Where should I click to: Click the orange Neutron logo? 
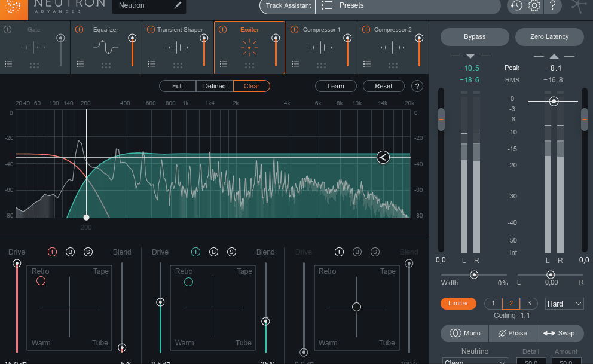14,8
